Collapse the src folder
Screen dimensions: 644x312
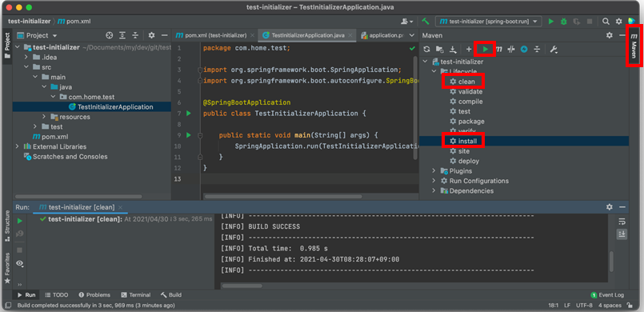26,67
